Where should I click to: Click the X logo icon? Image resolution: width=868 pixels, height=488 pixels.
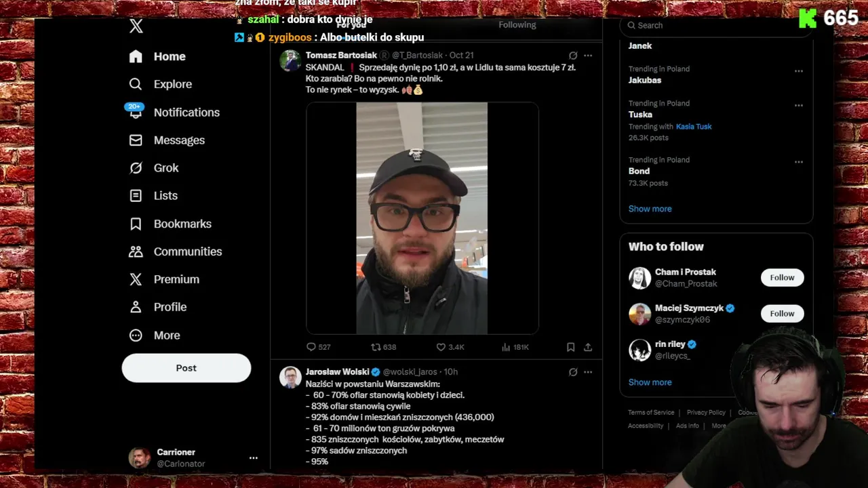click(136, 26)
